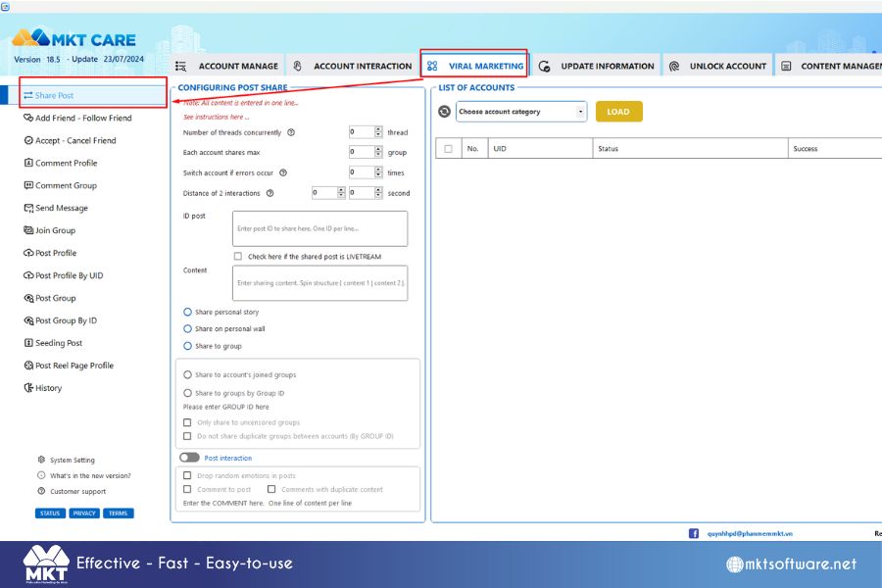Click the Unlock Account fingerprint icon
This screenshot has height=588, width=882.
pos(674,66)
